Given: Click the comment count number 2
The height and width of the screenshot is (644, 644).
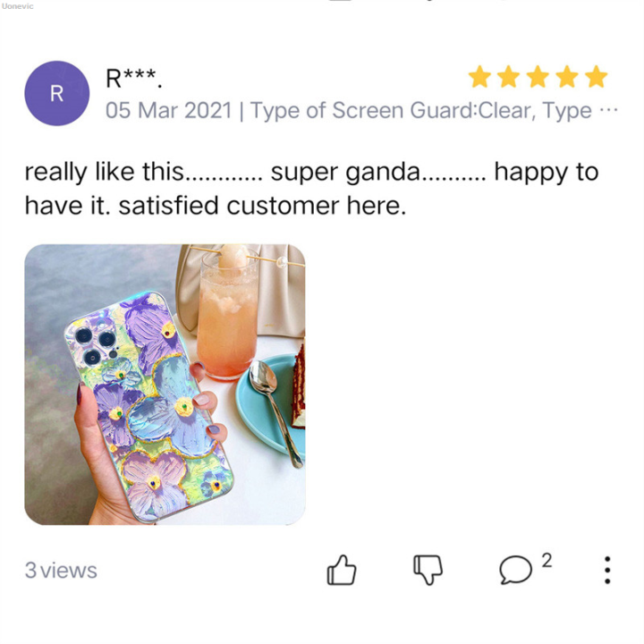Looking at the screenshot, I should click(x=547, y=560).
